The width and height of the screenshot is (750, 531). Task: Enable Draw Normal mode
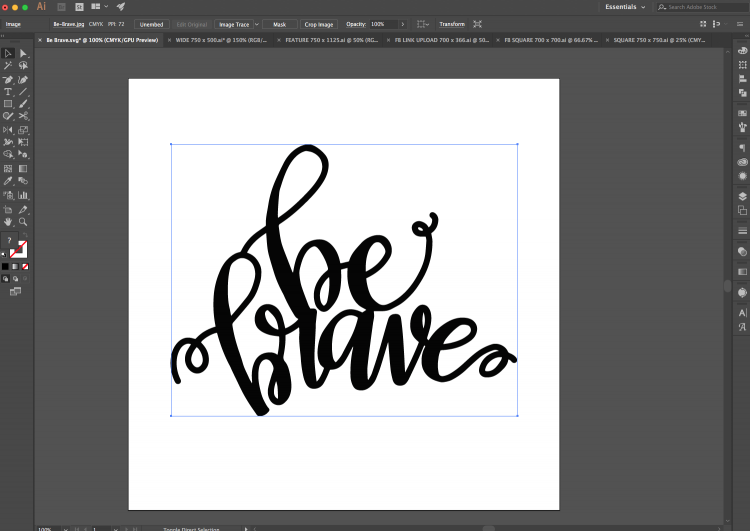click(5, 278)
